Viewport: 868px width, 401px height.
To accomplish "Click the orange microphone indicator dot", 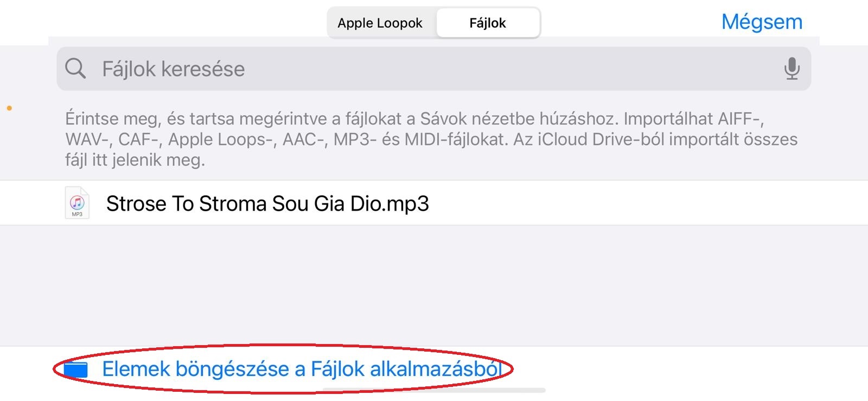I will tap(9, 109).
